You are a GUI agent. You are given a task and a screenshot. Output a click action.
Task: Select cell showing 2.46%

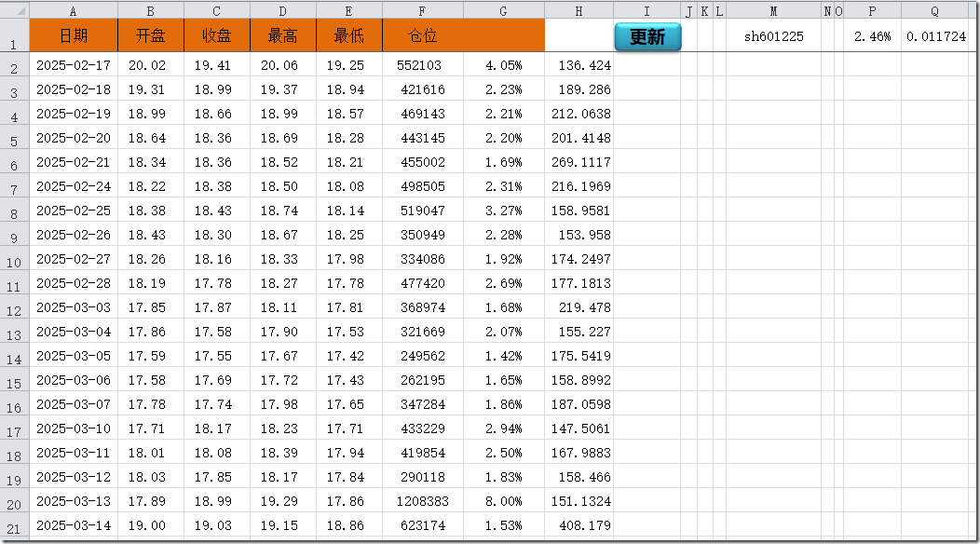[873, 36]
